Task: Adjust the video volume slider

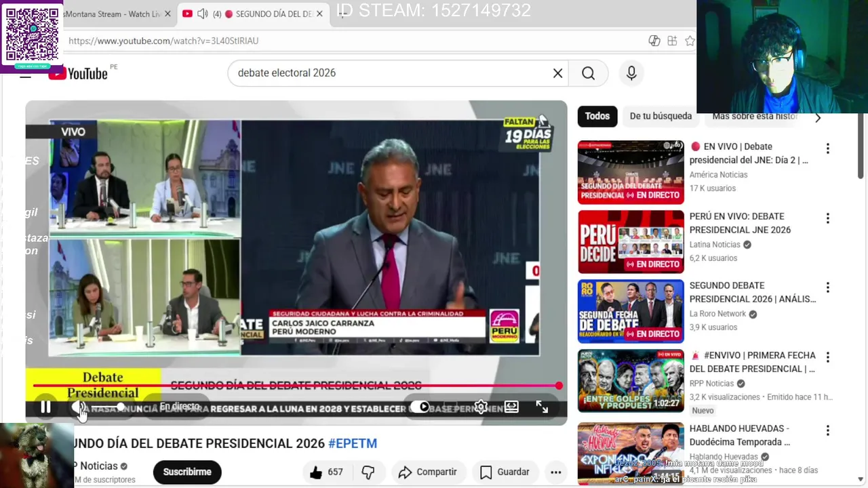Action: 108,407
